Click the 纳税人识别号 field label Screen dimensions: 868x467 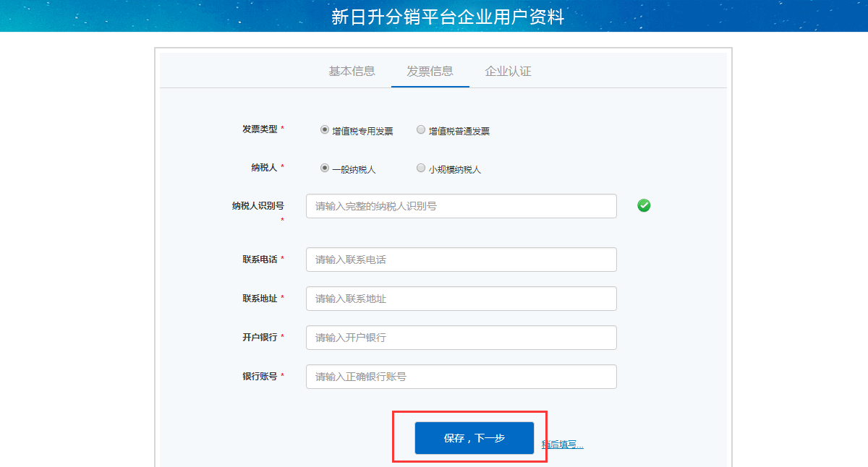click(258, 206)
